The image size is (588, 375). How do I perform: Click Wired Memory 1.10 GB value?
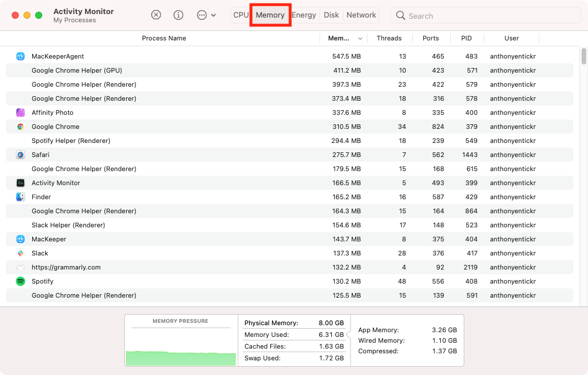(x=445, y=340)
